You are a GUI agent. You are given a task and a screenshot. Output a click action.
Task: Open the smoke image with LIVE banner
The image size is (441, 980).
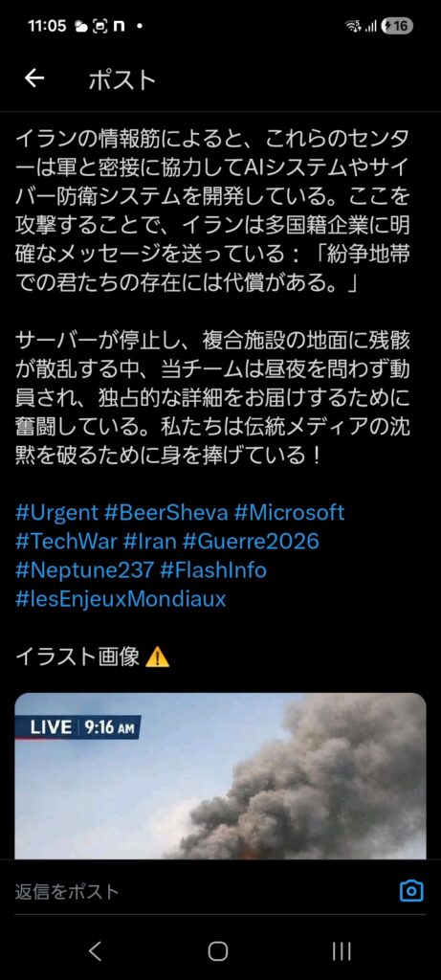pos(220,775)
